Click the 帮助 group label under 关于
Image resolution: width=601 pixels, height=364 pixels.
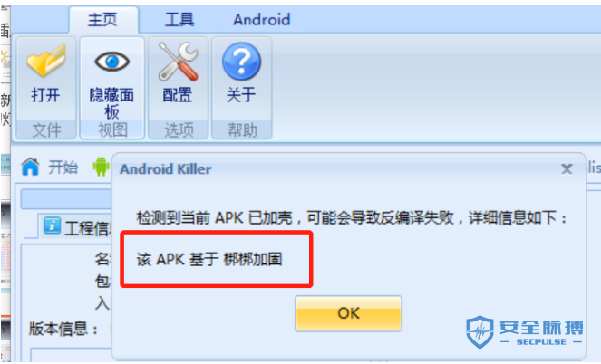pyautogui.click(x=241, y=130)
